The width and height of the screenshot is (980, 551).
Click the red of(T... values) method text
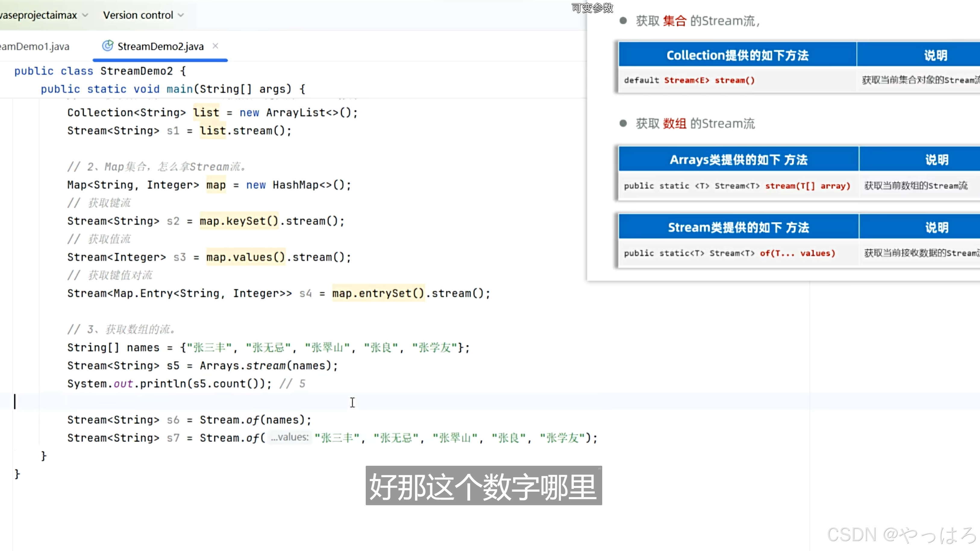pyautogui.click(x=797, y=253)
